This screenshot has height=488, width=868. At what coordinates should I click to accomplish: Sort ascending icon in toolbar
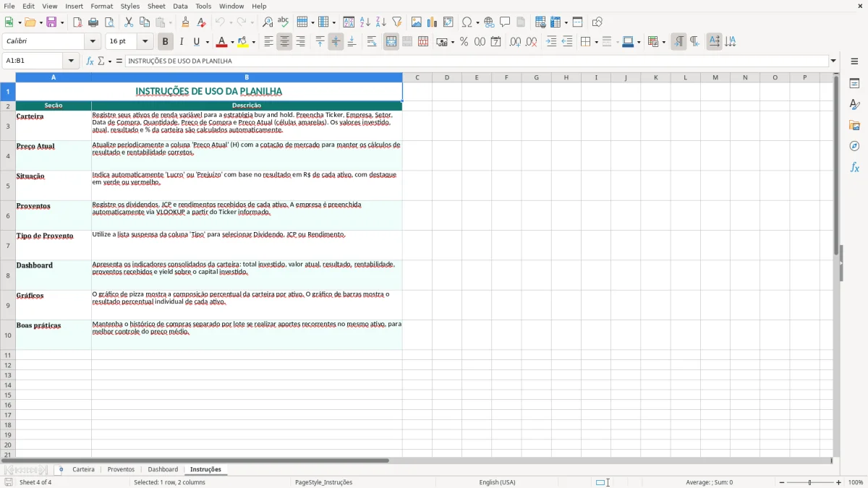click(x=365, y=22)
